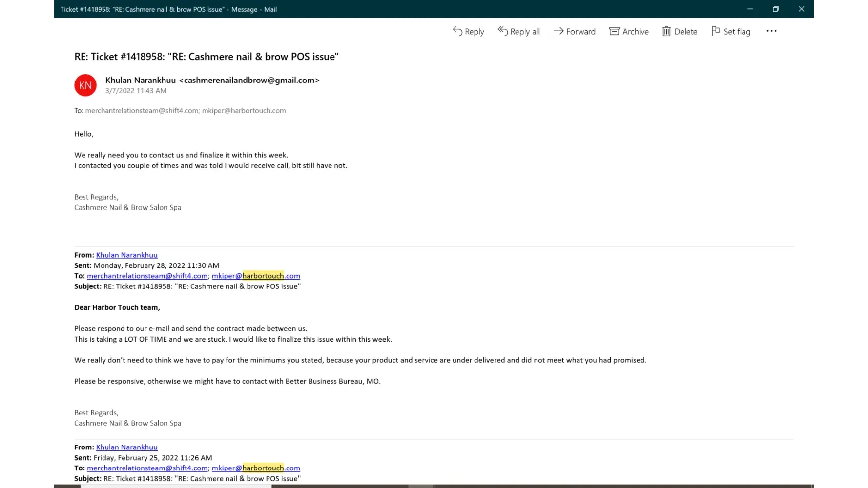Click merchantrelationsteam@shift4.com link in February 25 message
Image resolution: width=868 pixels, height=488 pixels.
pyautogui.click(x=147, y=468)
